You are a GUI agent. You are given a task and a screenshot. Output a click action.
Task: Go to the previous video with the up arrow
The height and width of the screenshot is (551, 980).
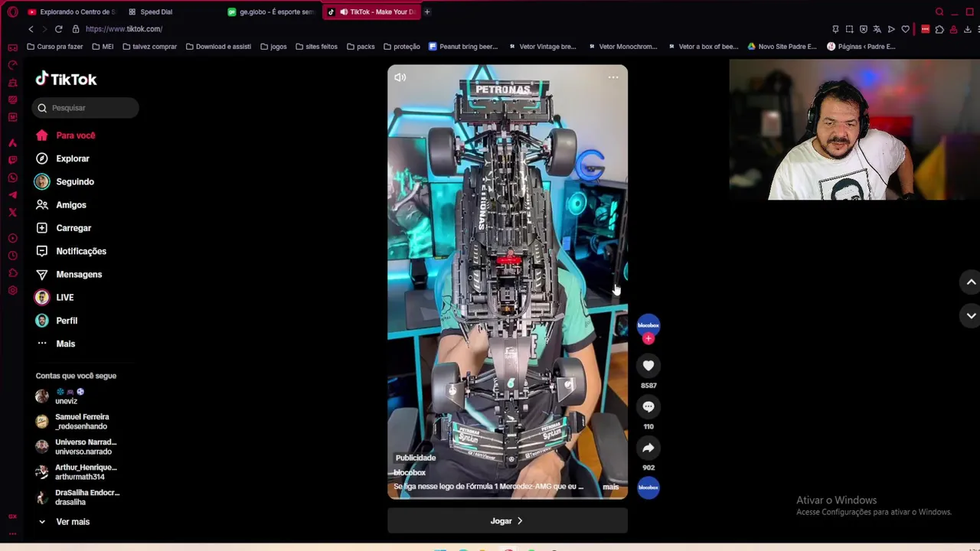coord(971,282)
